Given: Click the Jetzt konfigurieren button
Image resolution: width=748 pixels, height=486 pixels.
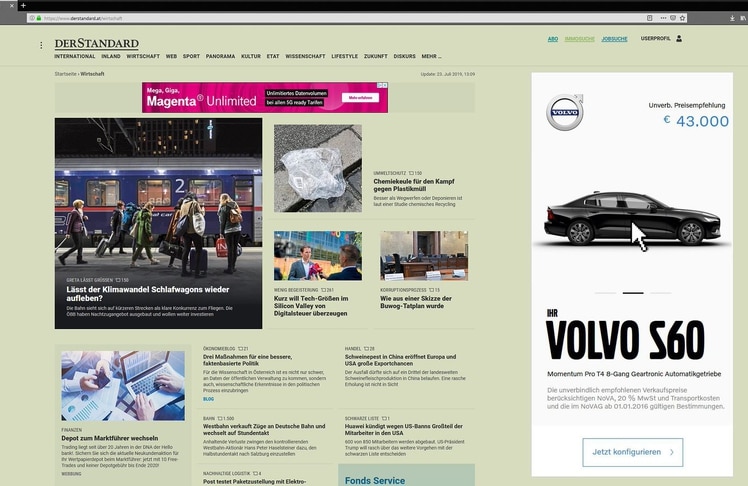Looking at the screenshot, I should (632, 452).
